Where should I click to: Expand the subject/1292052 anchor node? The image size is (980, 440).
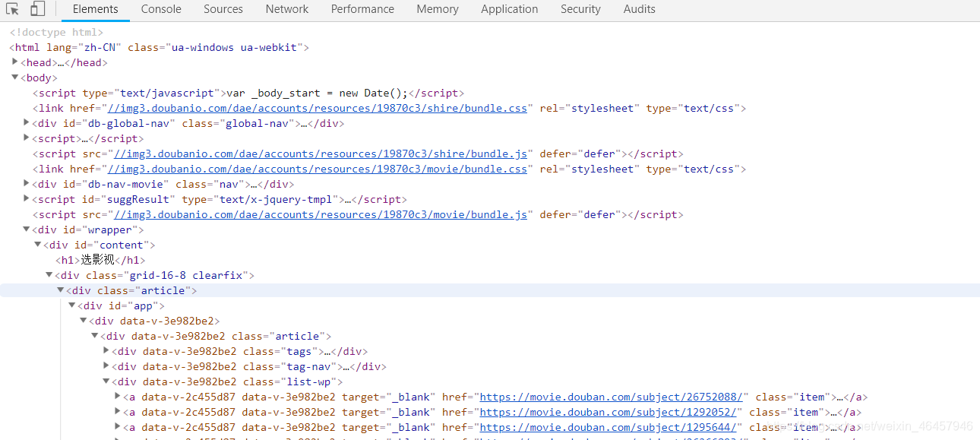click(118, 412)
